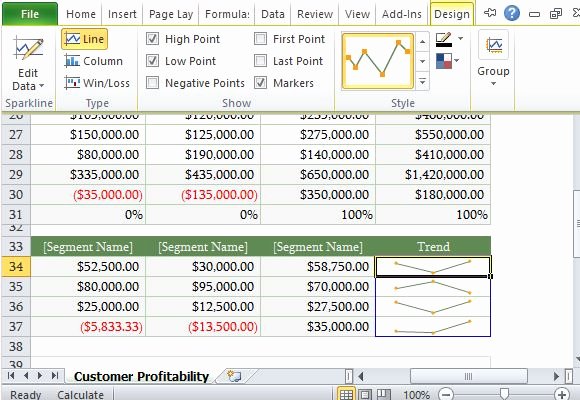The width and height of the screenshot is (580, 400).
Task: Select the cell showing ($13,500.00)
Action: [203, 326]
